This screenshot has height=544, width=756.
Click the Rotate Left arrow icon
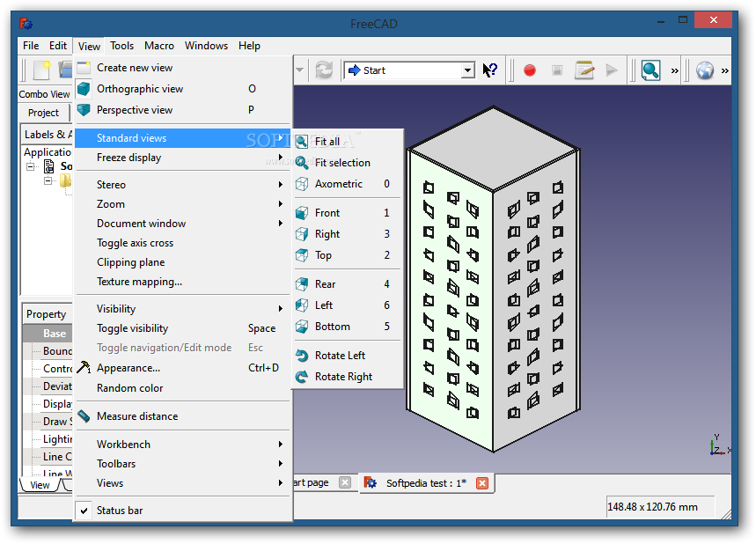click(302, 356)
